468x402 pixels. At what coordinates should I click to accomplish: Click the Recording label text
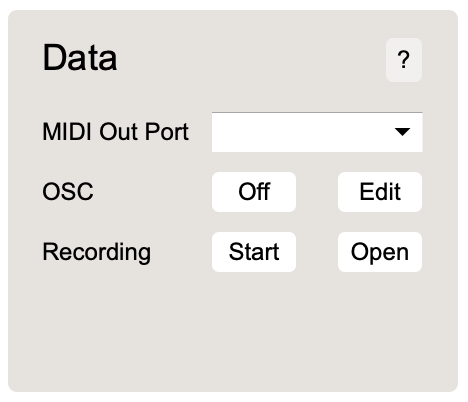(x=97, y=253)
